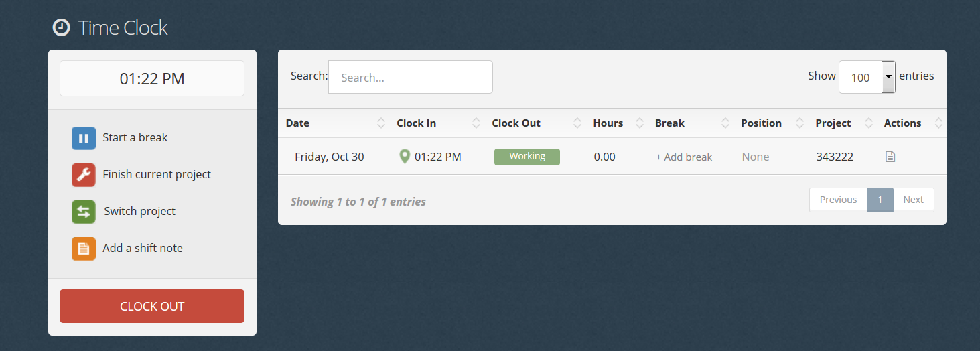Click the green switch arrows icon
Screen dimensions: 980x351
pyautogui.click(x=84, y=212)
